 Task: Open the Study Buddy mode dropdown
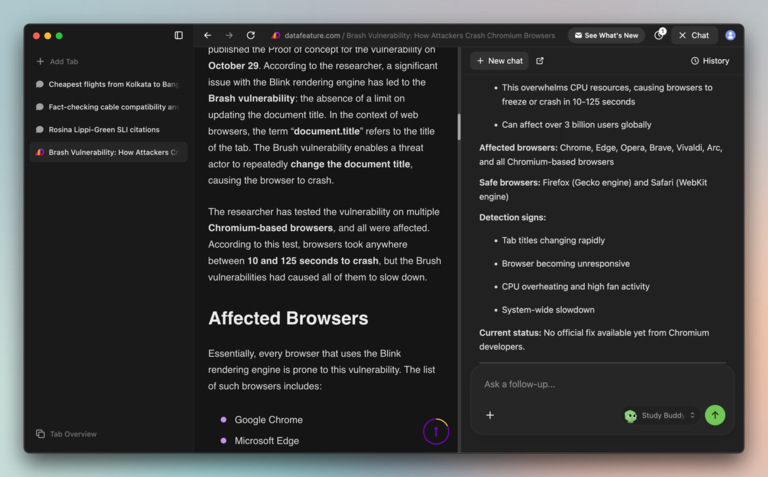pos(660,415)
